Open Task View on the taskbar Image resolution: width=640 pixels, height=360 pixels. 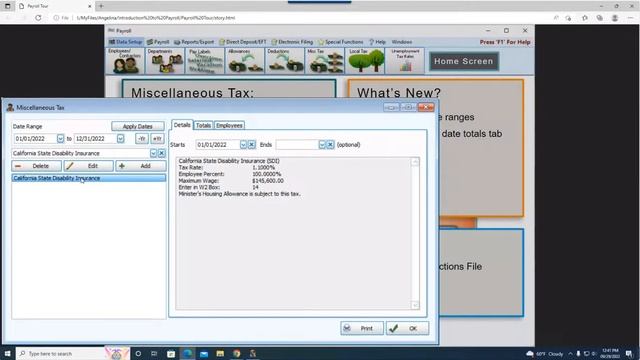pyautogui.click(x=154, y=353)
